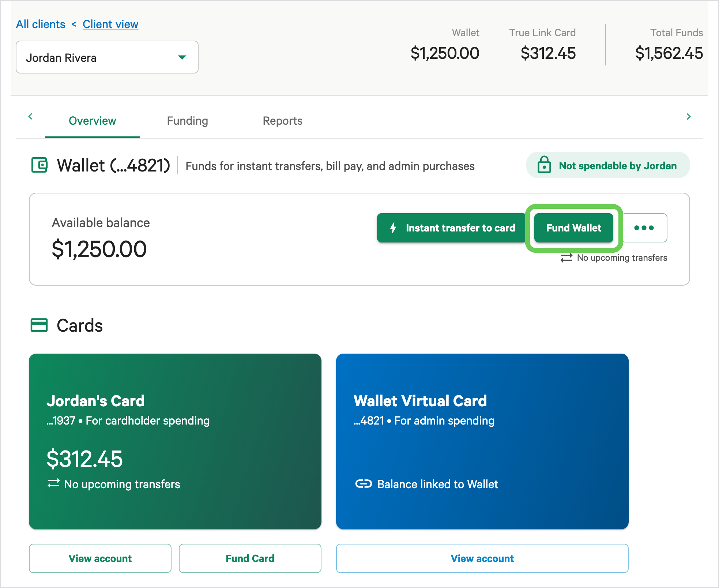Click 'Balance linked to Wallet' text
The height and width of the screenshot is (588, 719).
tap(438, 484)
